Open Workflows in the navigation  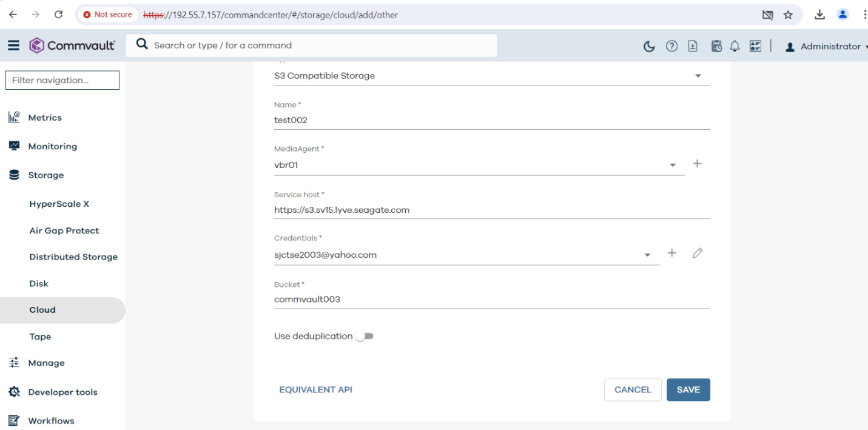[51, 421]
